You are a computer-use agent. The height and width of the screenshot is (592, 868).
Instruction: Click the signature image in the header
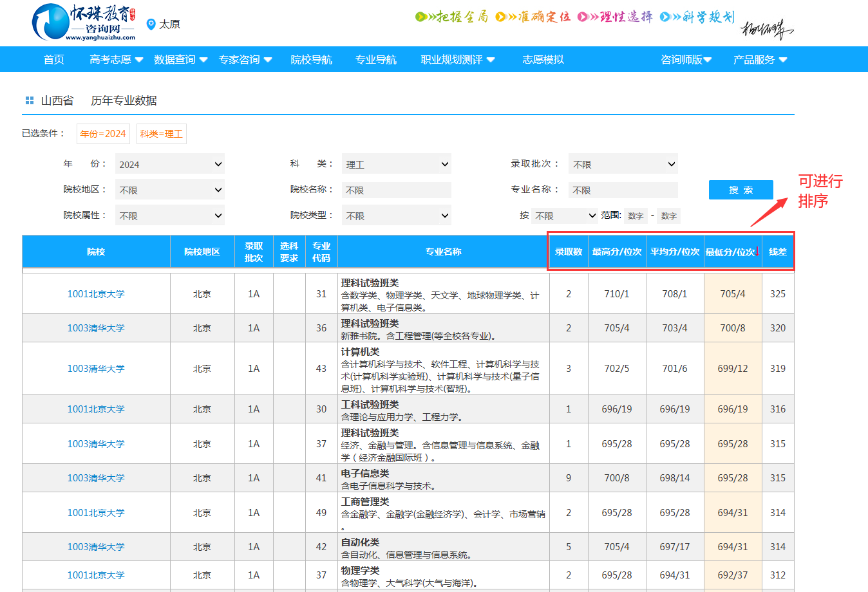coord(766,29)
